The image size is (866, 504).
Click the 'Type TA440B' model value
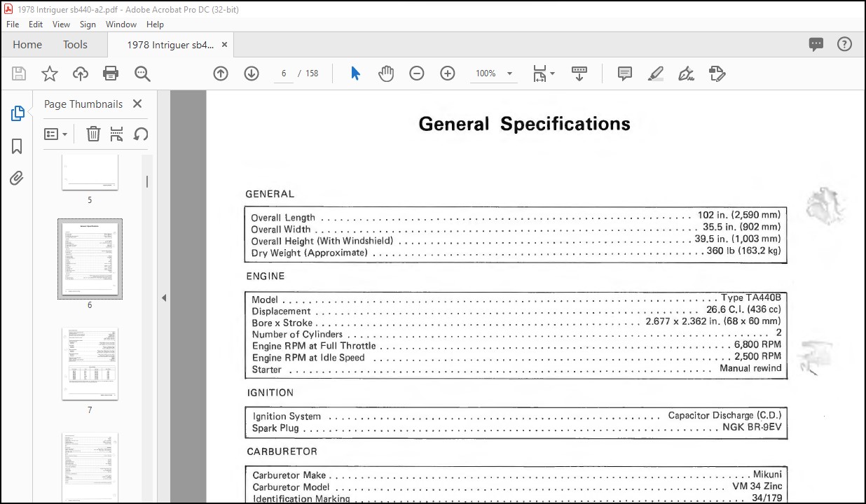pyautogui.click(x=750, y=297)
